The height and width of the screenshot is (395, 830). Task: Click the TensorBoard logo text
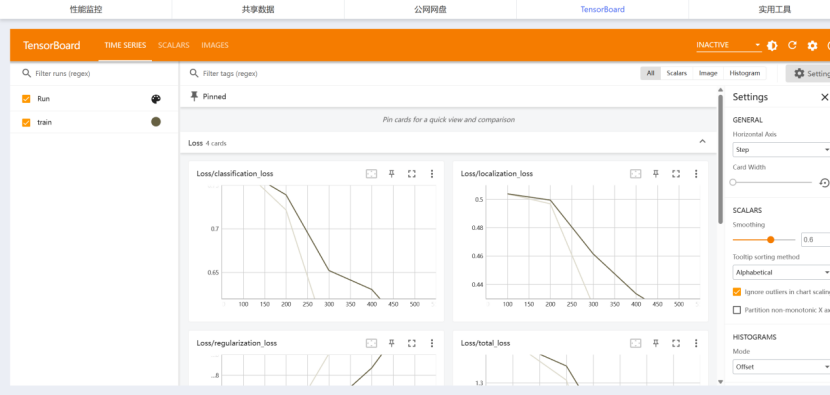pyautogui.click(x=51, y=46)
